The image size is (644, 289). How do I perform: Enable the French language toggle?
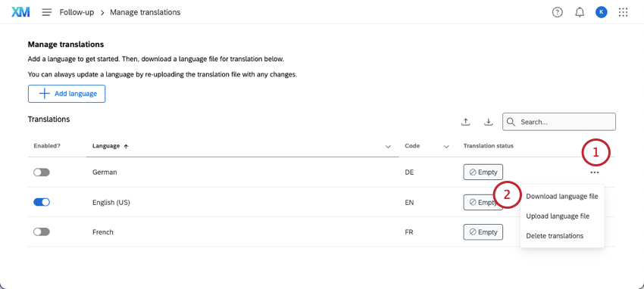point(42,232)
